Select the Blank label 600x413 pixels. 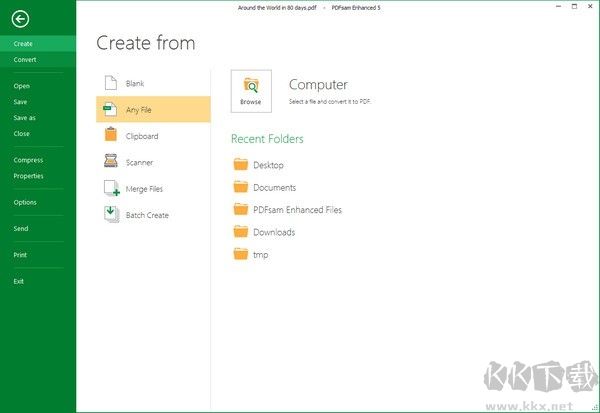(x=135, y=83)
